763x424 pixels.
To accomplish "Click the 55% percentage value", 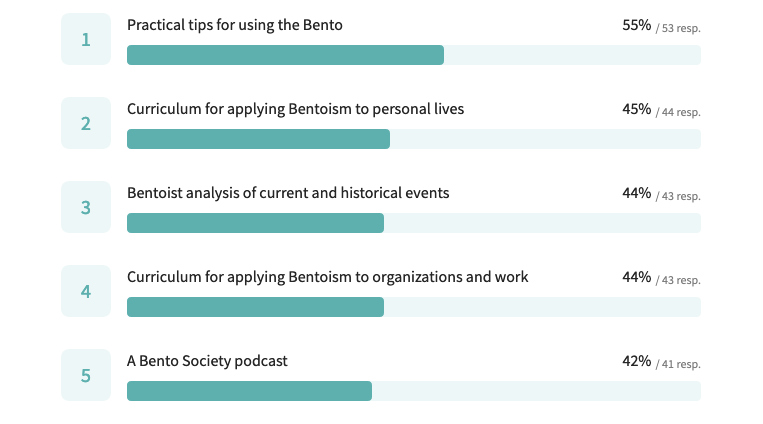I will click(636, 25).
